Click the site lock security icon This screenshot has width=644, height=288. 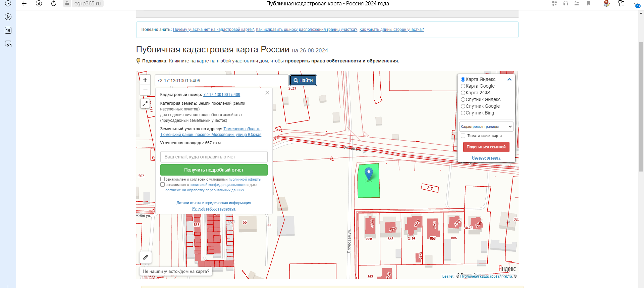click(67, 3)
